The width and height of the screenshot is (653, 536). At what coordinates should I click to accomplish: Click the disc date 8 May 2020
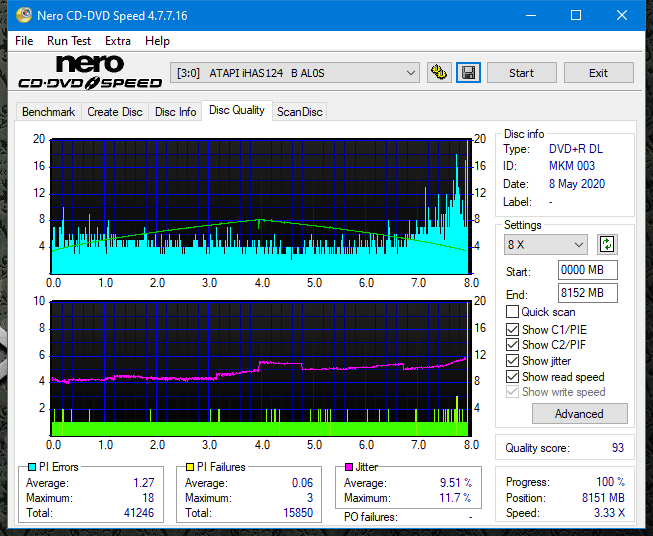coord(577,184)
